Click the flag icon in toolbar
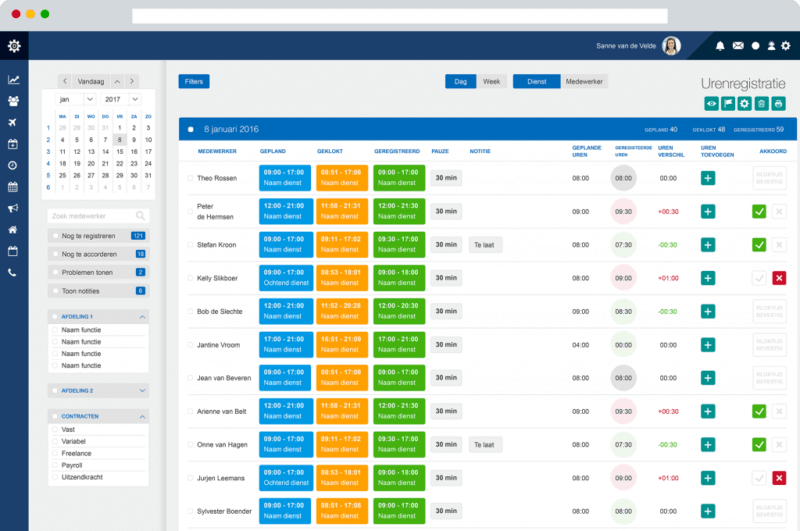Viewport: 800px width, 531px height. [x=728, y=104]
